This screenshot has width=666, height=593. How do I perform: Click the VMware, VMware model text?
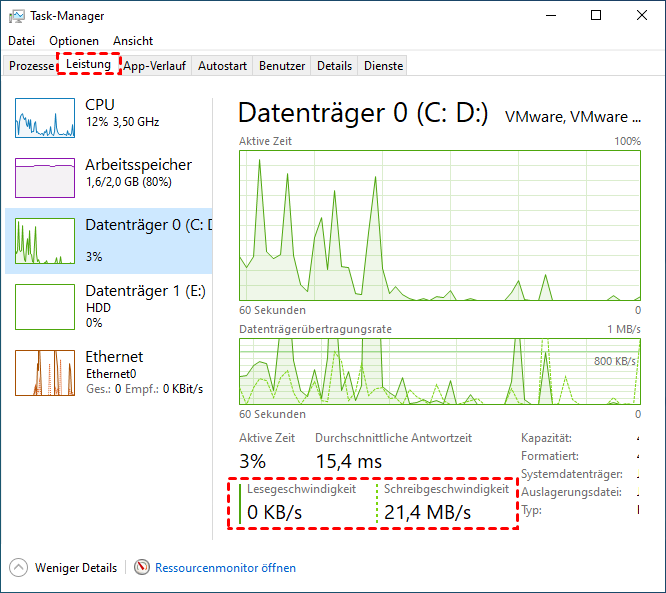click(573, 117)
